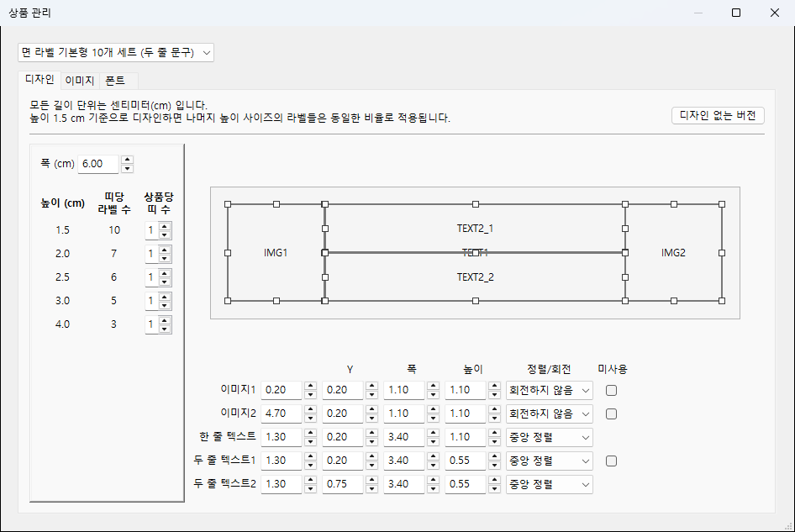Image resolution: width=795 pixels, height=532 pixels.
Task: Increase 띠 수 for height 1.5 row
Action: click(x=165, y=226)
